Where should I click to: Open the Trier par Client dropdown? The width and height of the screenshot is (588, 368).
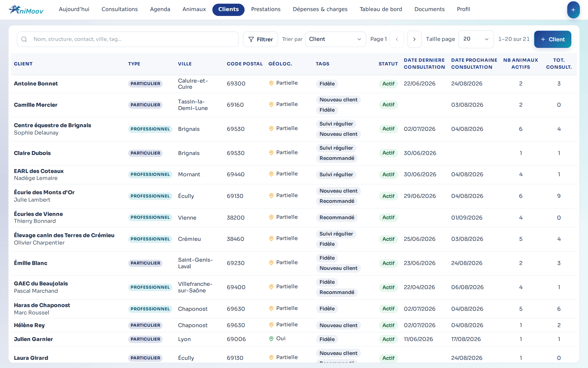click(335, 39)
